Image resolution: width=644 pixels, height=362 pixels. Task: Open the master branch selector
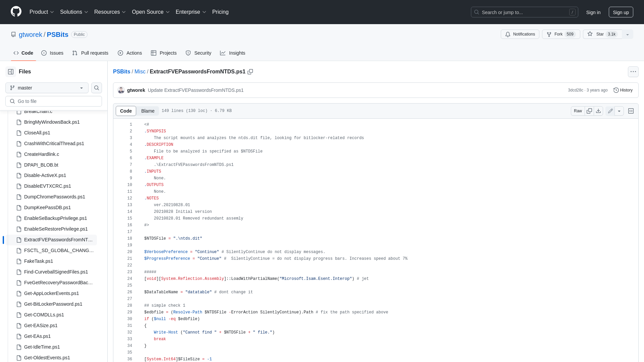[x=47, y=88]
